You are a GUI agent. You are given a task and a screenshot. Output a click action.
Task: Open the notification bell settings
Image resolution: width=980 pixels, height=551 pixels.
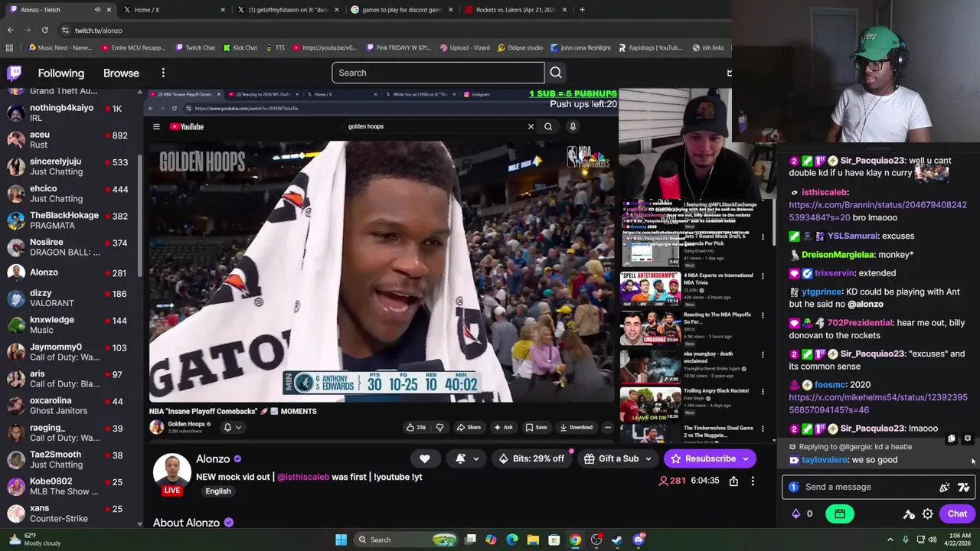pos(460,458)
